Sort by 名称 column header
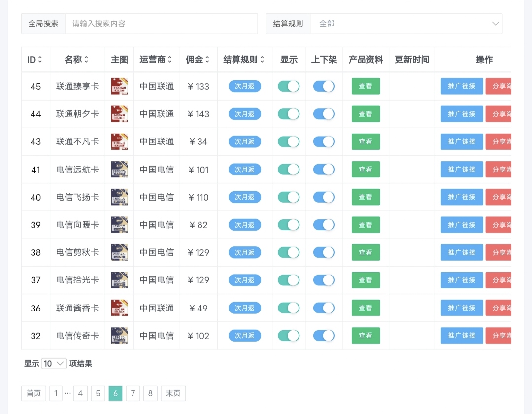The image size is (532, 414). pos(77,60)
